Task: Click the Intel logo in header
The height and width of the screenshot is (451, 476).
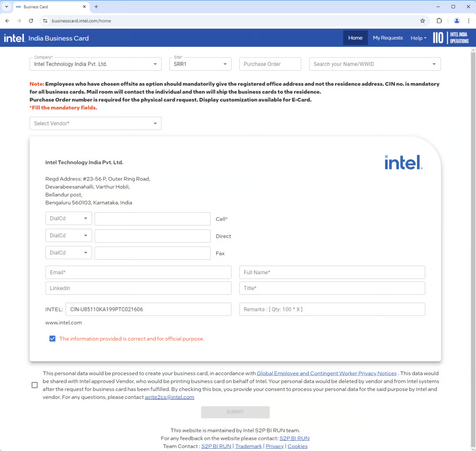Action: [14, 38]
